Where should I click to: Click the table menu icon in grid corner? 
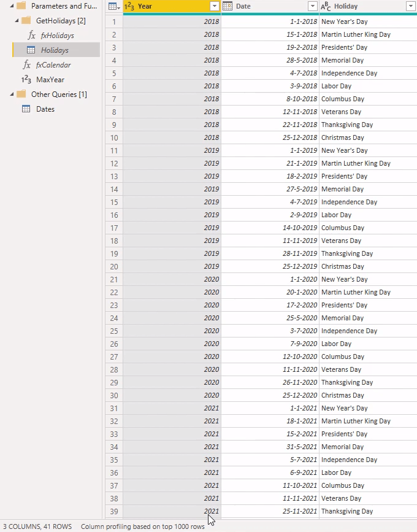tap(113, 6)
